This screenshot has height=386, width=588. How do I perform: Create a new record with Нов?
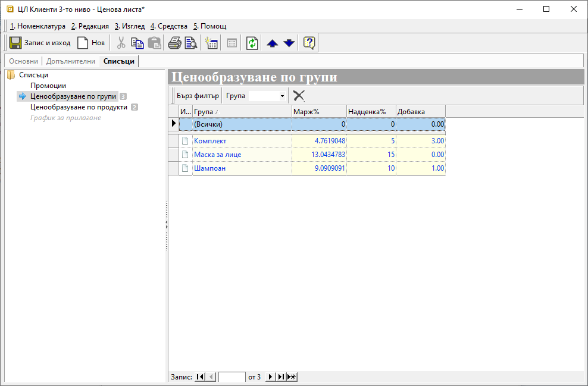point(90,43)
